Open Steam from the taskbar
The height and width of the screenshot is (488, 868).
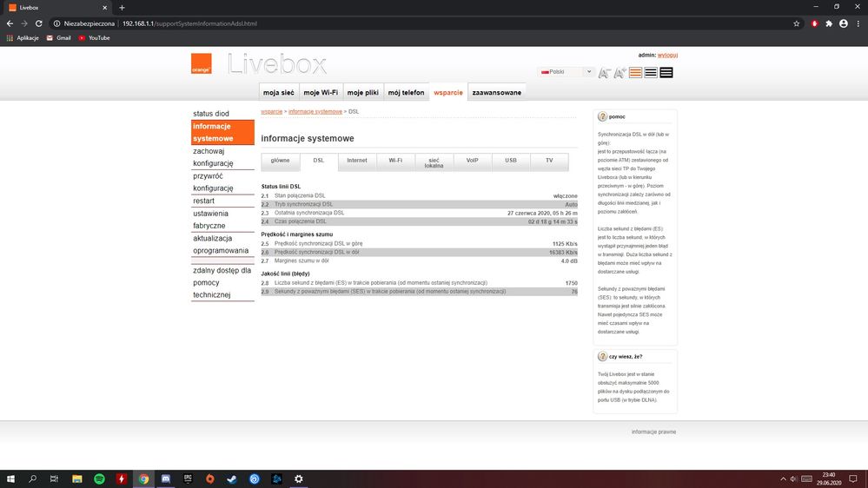tap(231, 478)
